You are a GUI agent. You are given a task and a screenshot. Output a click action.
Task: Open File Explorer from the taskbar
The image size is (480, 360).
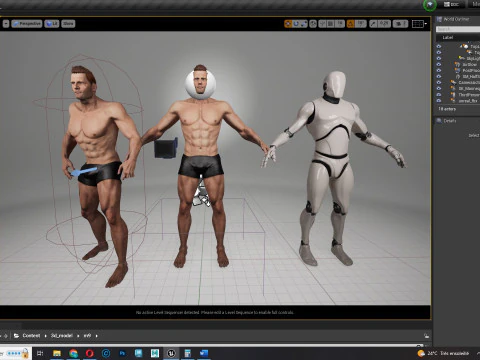click(x=57, y=353)
